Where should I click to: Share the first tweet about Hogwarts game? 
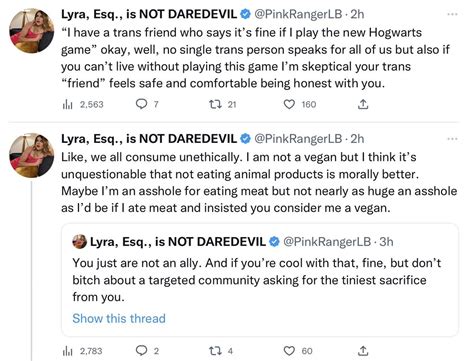pos(363,104)
